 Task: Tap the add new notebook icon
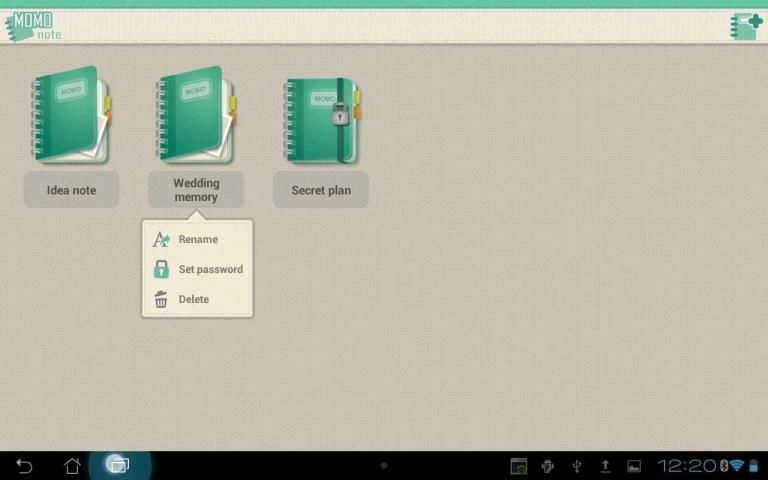[x=746, y=25]
